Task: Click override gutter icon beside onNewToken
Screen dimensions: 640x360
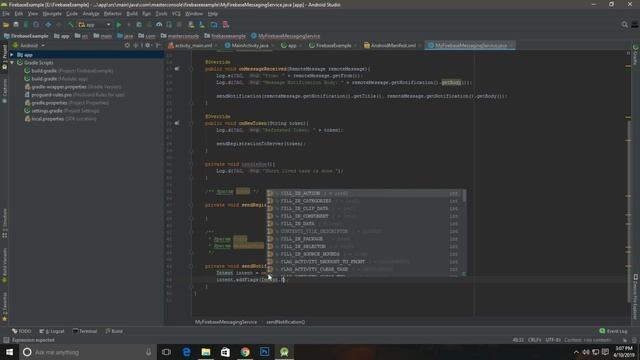Action: [x=177, y=123]
